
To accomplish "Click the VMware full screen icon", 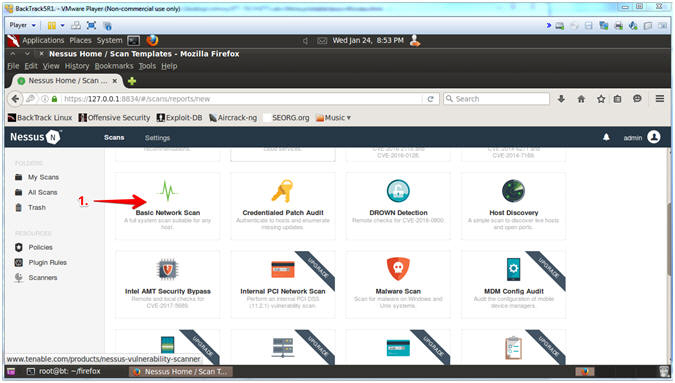I will click(91, 25).
